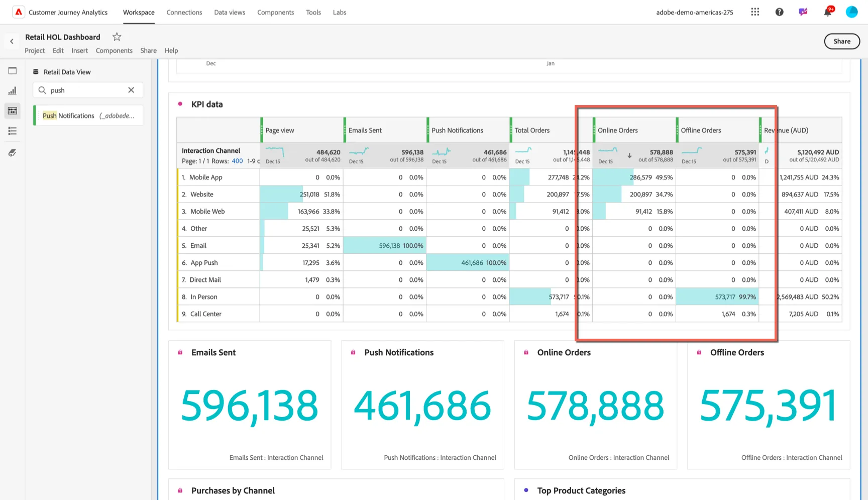Open the Tools tab
The height and width of the screenshot is (500, 868).
click(313, 12)
